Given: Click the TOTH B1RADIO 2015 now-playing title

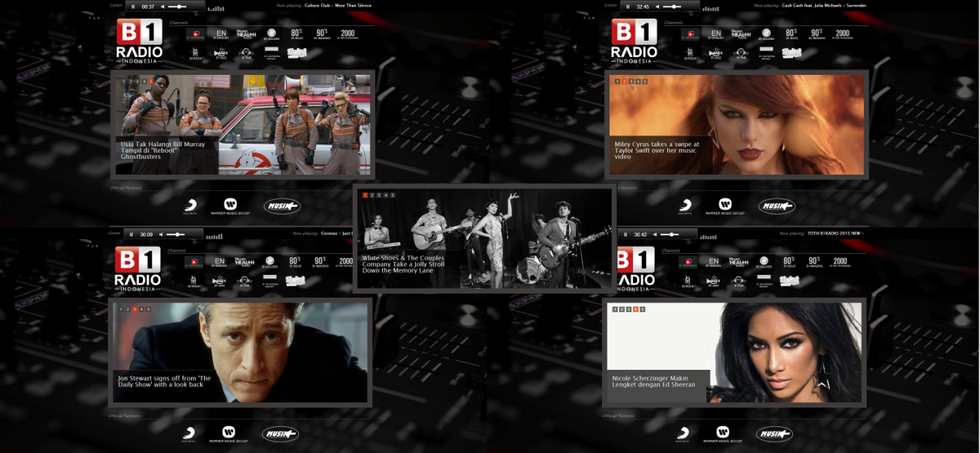Looking at the screenshot, I should coord(835,233).
